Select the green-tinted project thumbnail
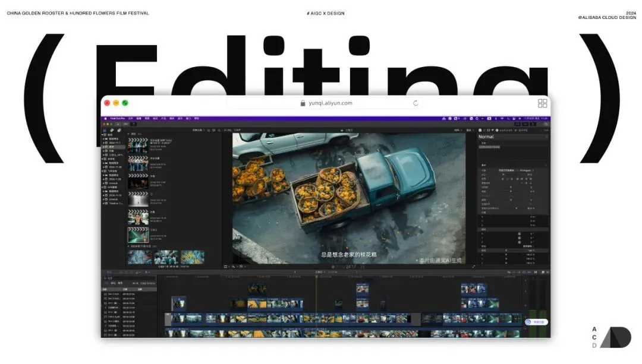 (x=138, y=235)
